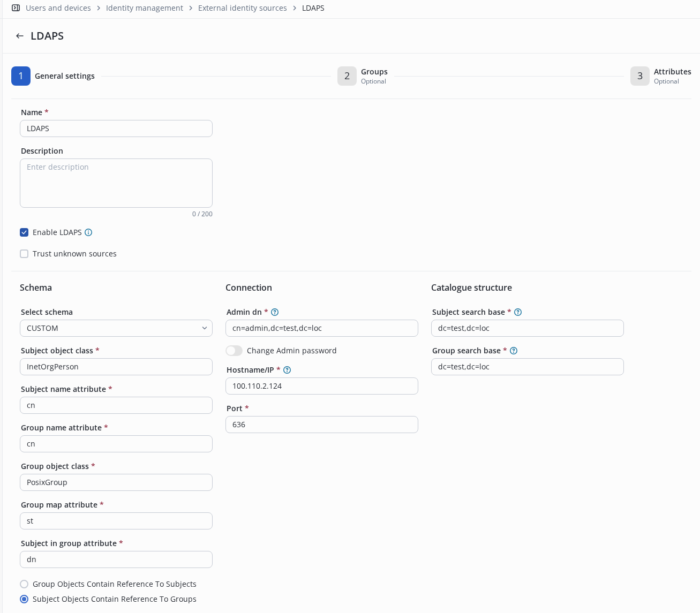Turn on Change Admin password toggle
700x613 pixels.
click(x=234, y=351)
